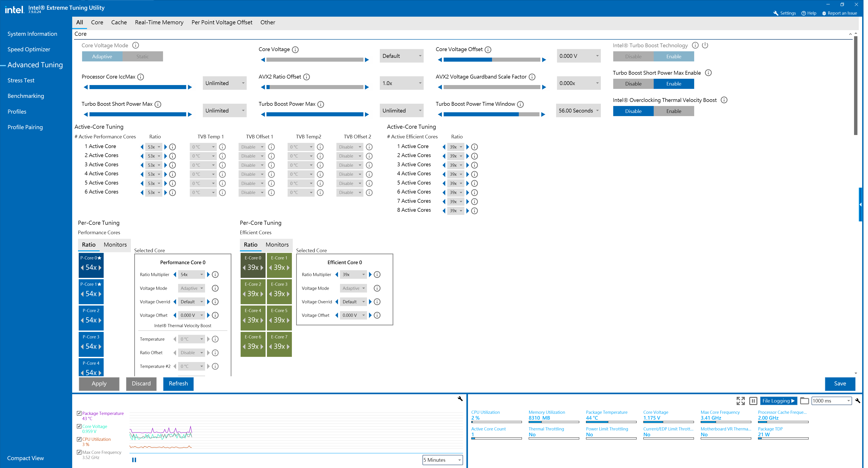Screen dimensions: 868x468
Task: Decrease E-Core 3 multiplier arrow
Action: (271, 294)
